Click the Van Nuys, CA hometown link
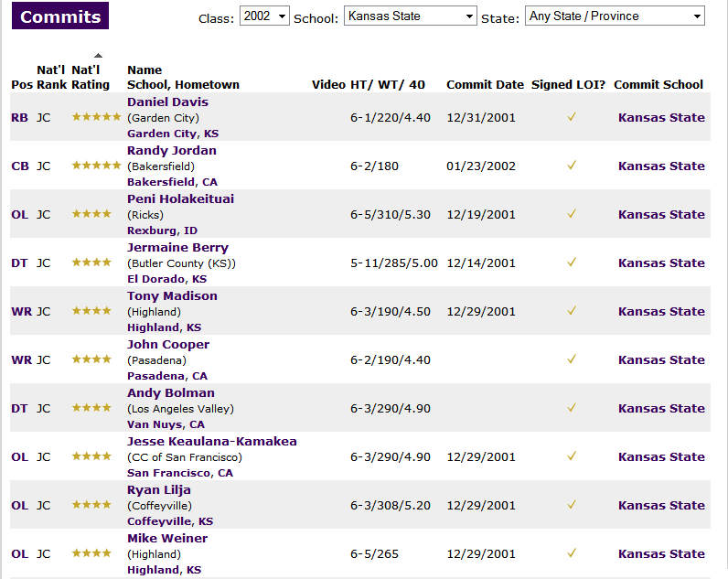Screen dimensions: 728x579 tap(166, 424)
